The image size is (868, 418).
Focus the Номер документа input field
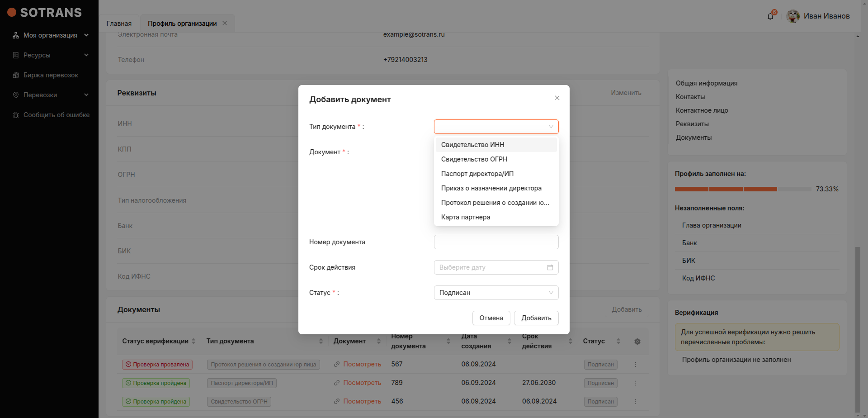(496, 242)
